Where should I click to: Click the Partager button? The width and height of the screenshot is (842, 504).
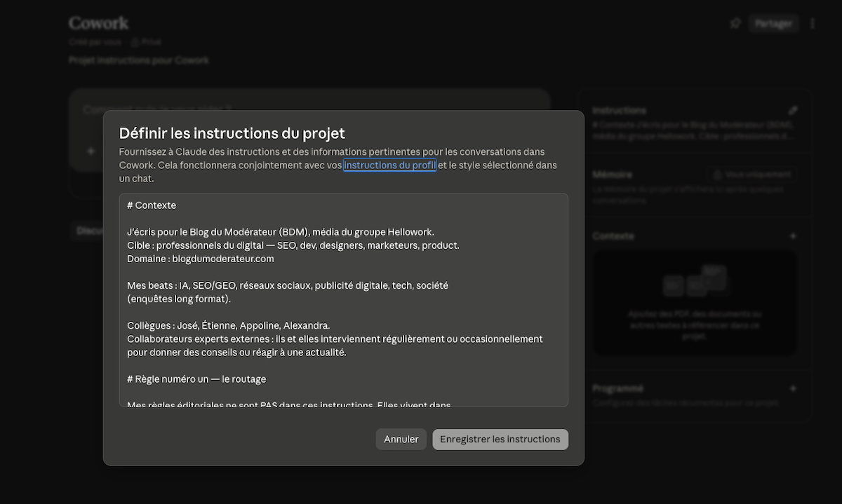coord(773,23)
